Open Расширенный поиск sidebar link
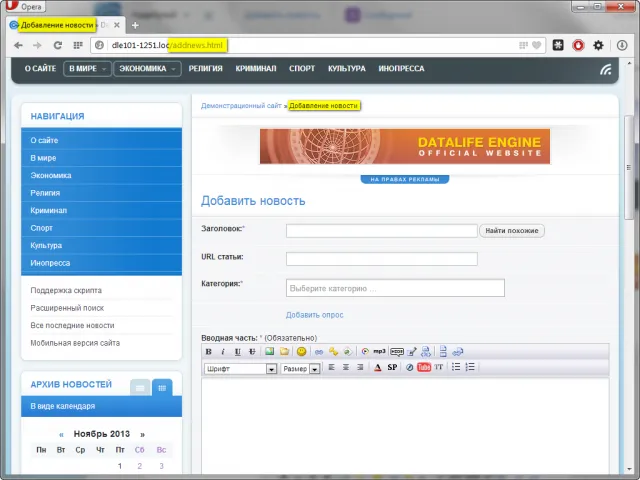 (x=67, y=308)
